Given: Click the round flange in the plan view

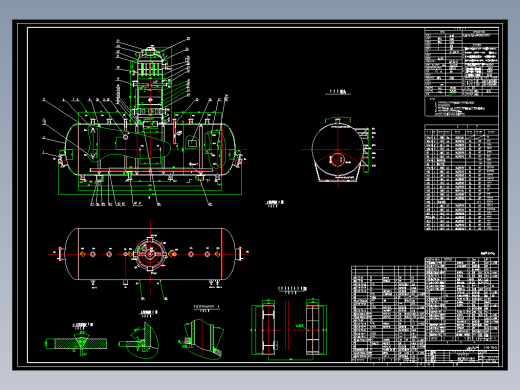Looking at the screenshot, I should (151, 254).
